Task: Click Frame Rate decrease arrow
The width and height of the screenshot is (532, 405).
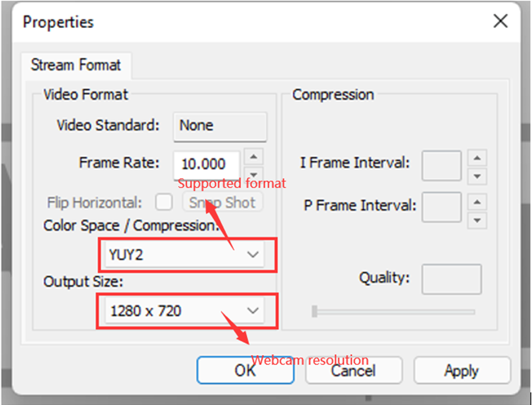Action: [x=254, y=174]
